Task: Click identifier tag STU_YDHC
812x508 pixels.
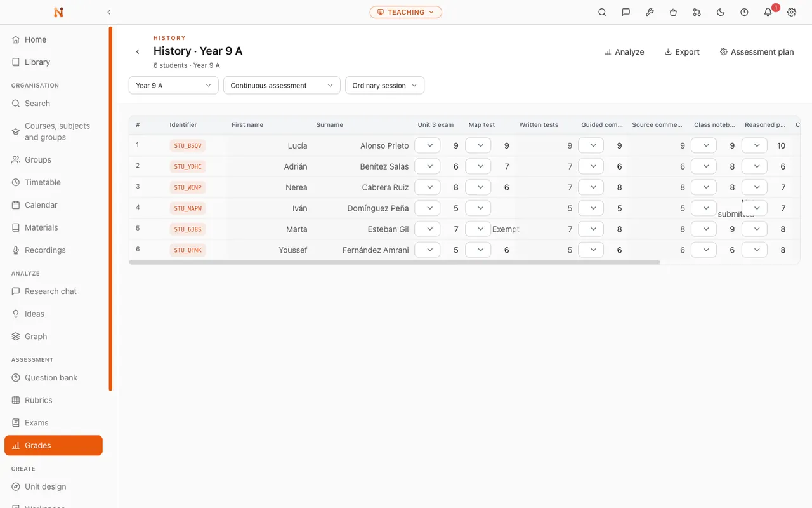Action: 188,166
